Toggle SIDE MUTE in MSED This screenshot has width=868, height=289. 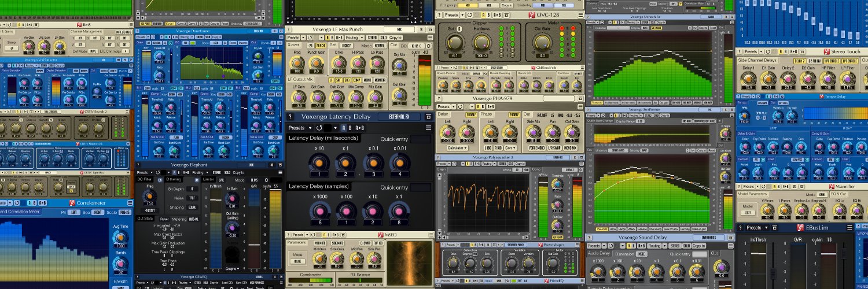[337, 243]
